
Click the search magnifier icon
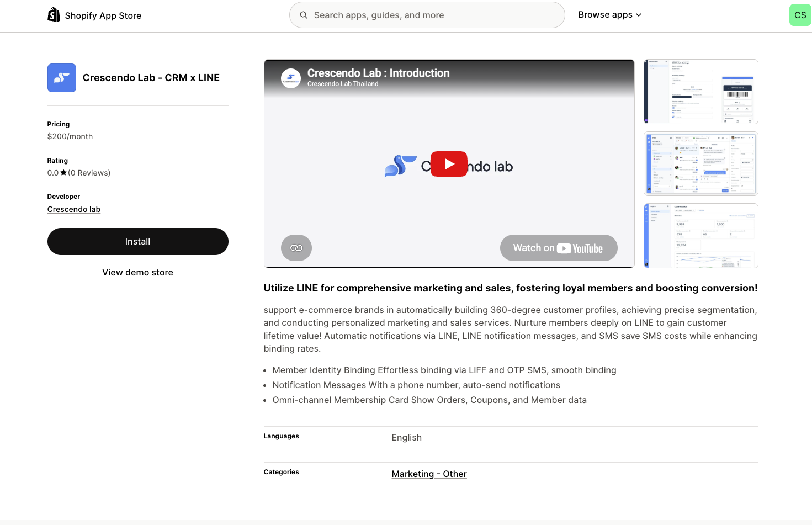[x=304, y=15]
